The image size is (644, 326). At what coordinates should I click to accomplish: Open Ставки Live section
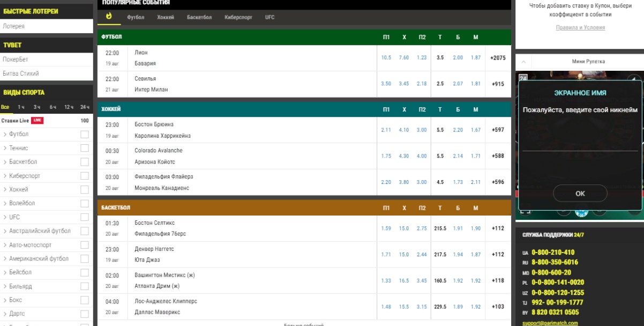click(15, 121)
